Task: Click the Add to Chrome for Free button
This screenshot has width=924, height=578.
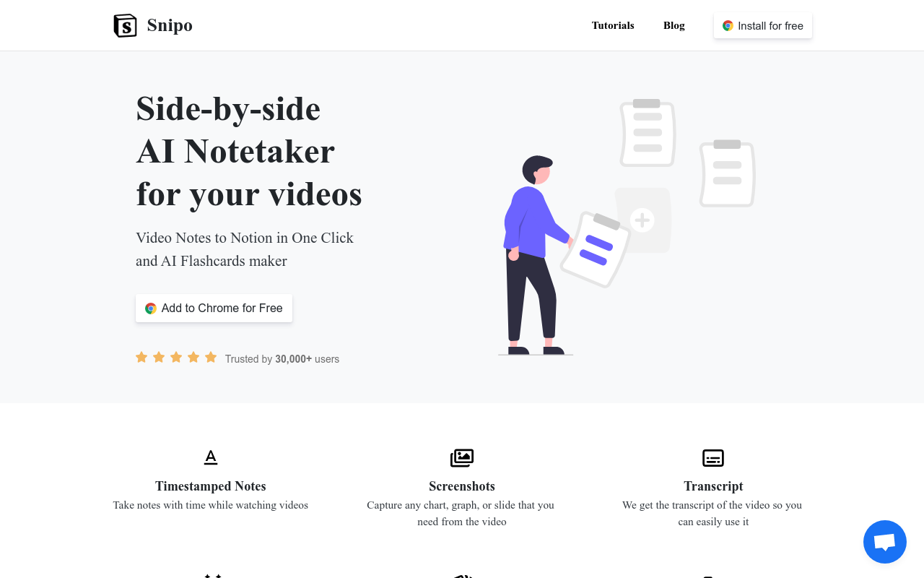Action: 214,308
